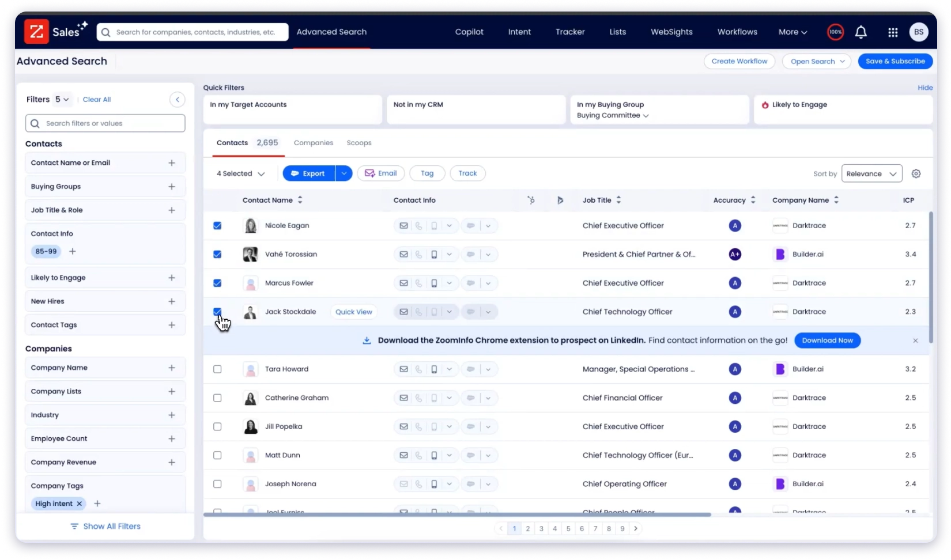This screenshot has width=951, height=560.
Task: Open the Intent menu in navigation
Action: [519, 32]
